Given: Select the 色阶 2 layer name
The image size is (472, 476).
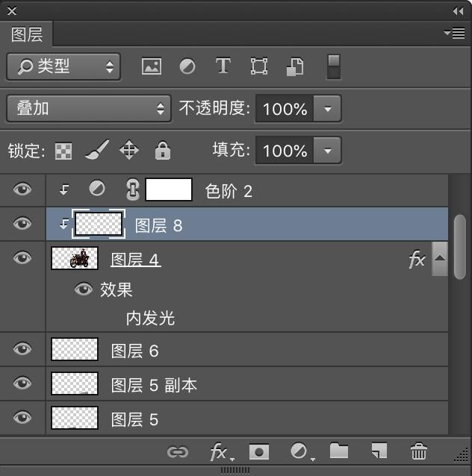Looking at the screenshot, I should (229, 192).
